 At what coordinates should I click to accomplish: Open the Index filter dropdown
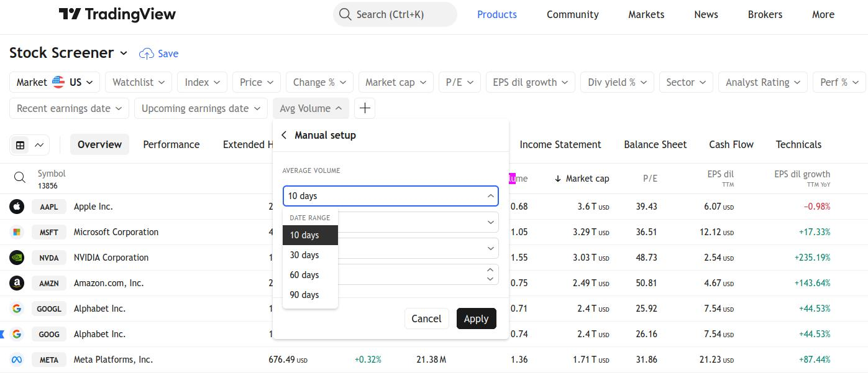tap(202, 82)
